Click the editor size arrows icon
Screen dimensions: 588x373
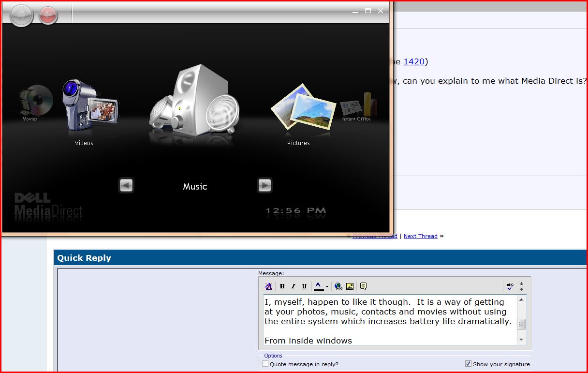pos(521,286)
